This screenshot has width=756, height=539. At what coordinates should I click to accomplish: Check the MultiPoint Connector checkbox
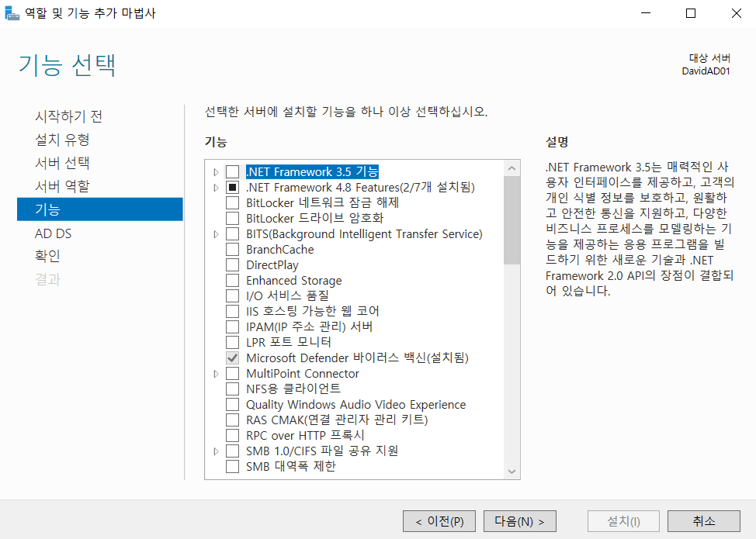pyautogui.click(x=232, y=373)
